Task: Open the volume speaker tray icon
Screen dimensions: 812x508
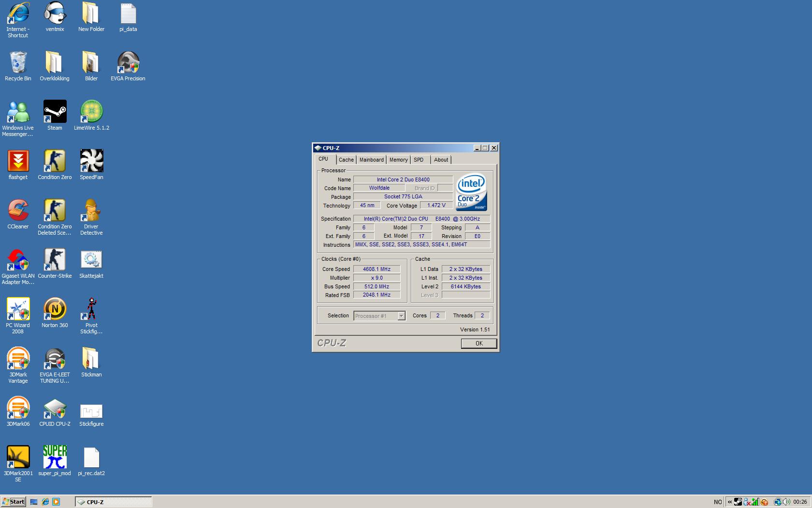Action: point(786,502)
